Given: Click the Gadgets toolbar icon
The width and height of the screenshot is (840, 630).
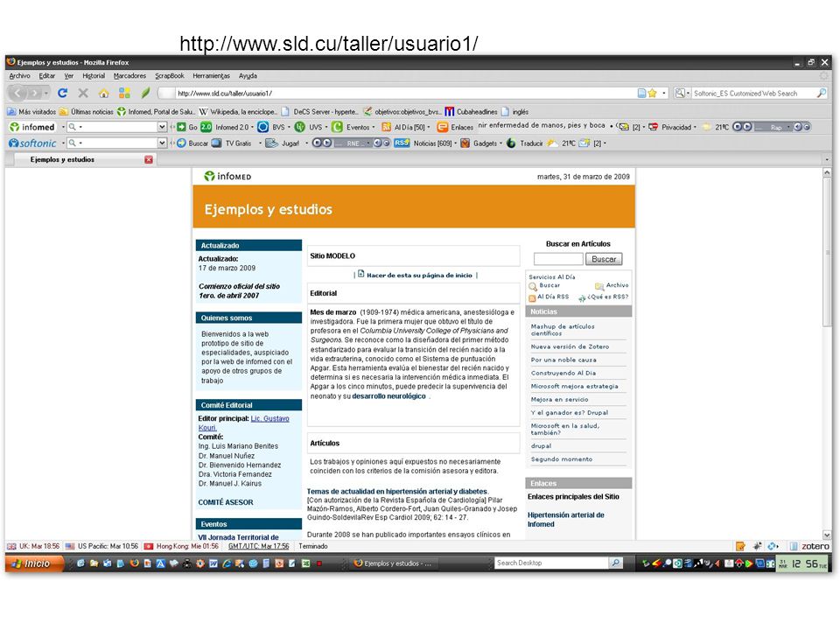Looking at the screenshot, I should [x=465, y=143].
